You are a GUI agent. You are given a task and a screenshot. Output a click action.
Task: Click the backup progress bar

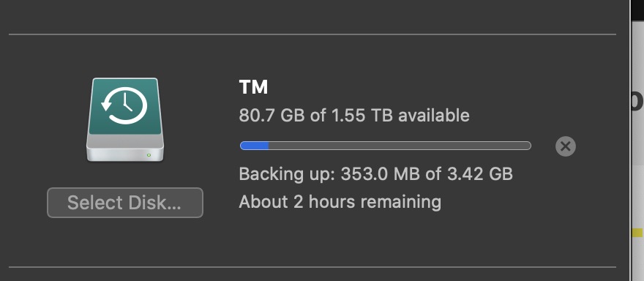coord(385,146)
